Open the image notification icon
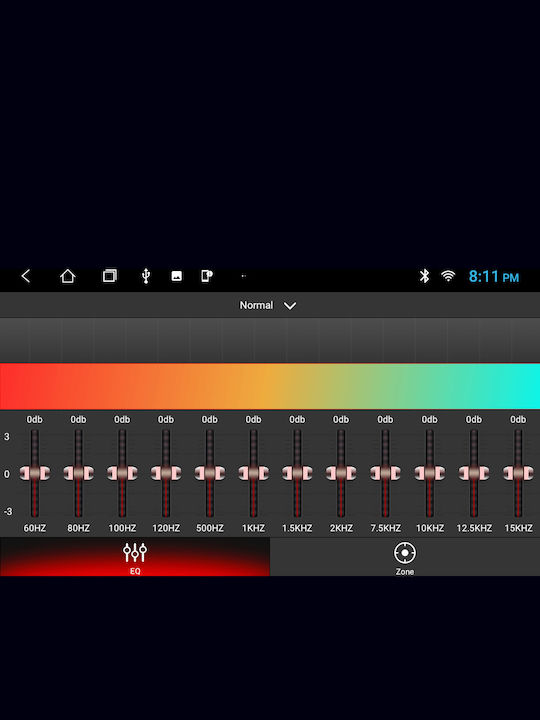 tap(176, 276)
